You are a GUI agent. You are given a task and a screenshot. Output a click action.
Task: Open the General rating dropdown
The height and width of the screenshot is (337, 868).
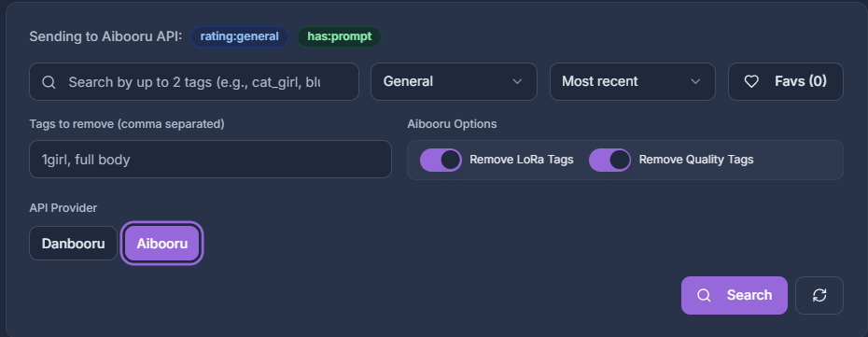tap(454, 82)
